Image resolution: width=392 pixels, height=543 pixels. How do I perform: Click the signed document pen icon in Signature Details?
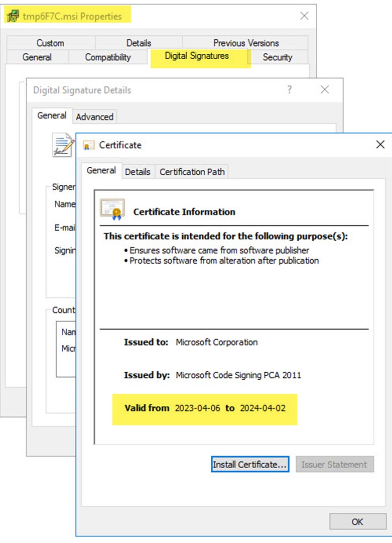click(x=63, y=145)
